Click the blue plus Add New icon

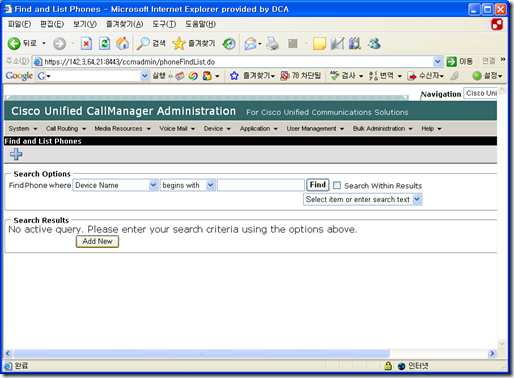[16, 154]
